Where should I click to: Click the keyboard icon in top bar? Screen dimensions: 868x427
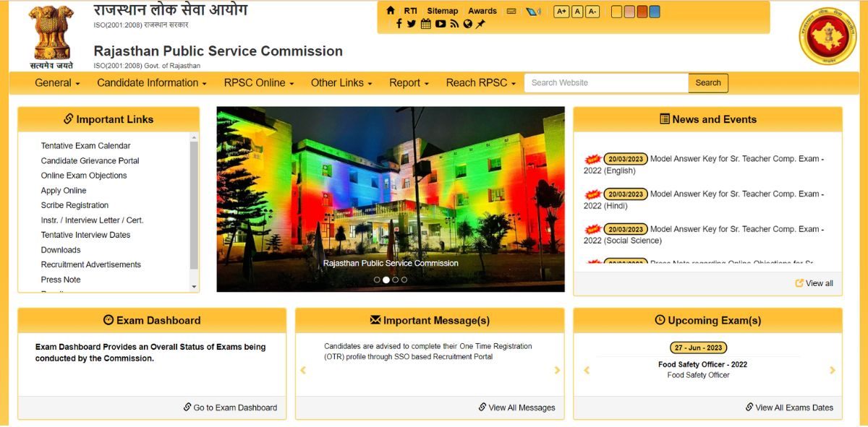click(x=511, y=11)
